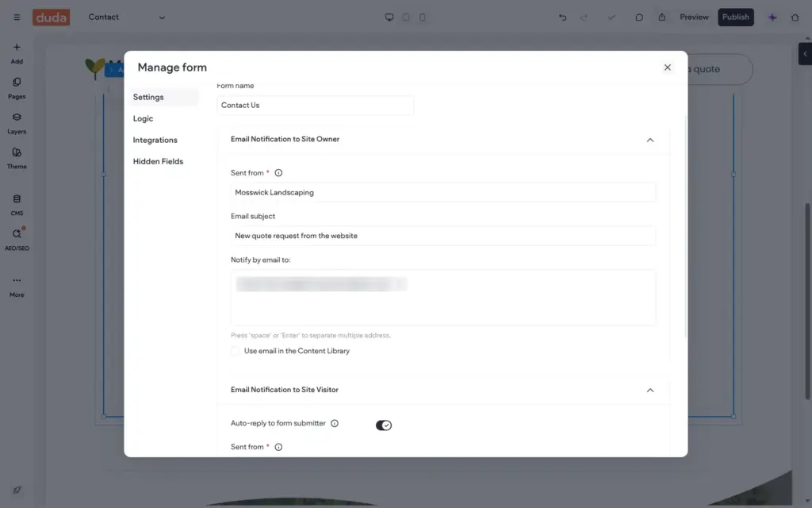The image size is (812, 508).
Task: Collapse Email Notification to Site Owner section
Action: click(x=650, y=140)
